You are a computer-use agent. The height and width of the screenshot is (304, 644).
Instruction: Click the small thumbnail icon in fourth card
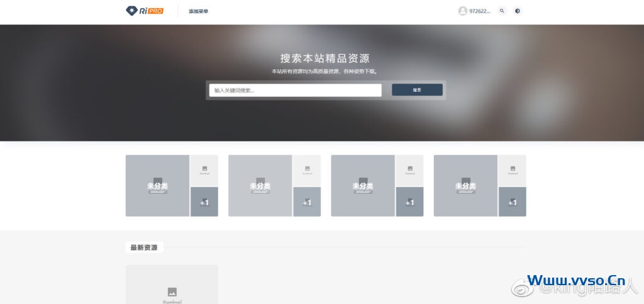[513, 170]
